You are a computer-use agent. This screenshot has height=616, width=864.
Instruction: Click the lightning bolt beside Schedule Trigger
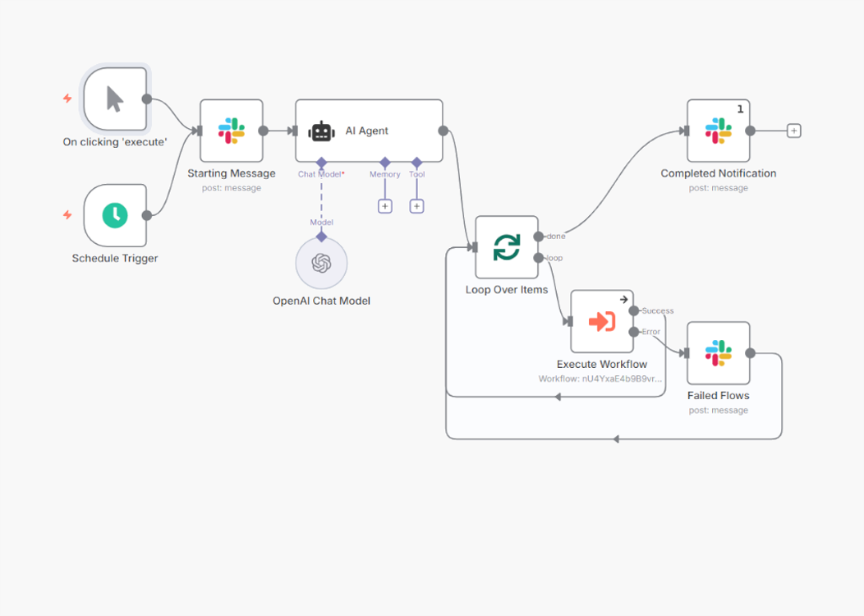(x=67, y=215)
